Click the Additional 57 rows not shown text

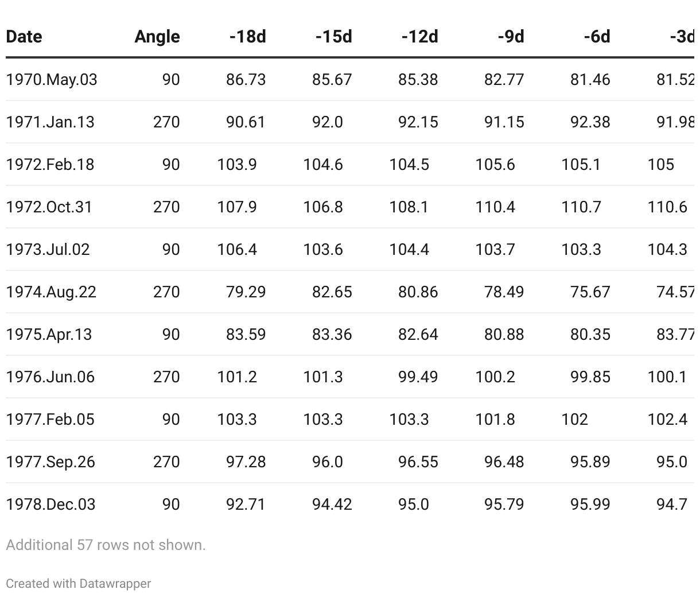106,545
